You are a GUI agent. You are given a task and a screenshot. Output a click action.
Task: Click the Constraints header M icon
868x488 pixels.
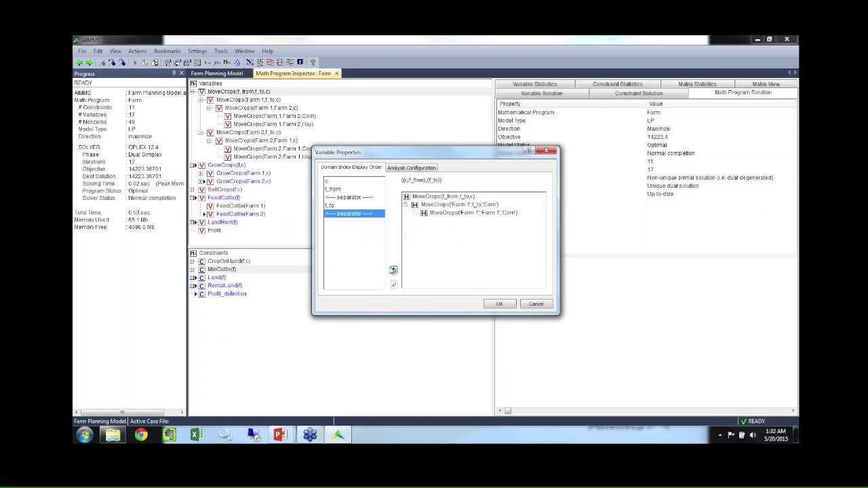click(193, 253)
